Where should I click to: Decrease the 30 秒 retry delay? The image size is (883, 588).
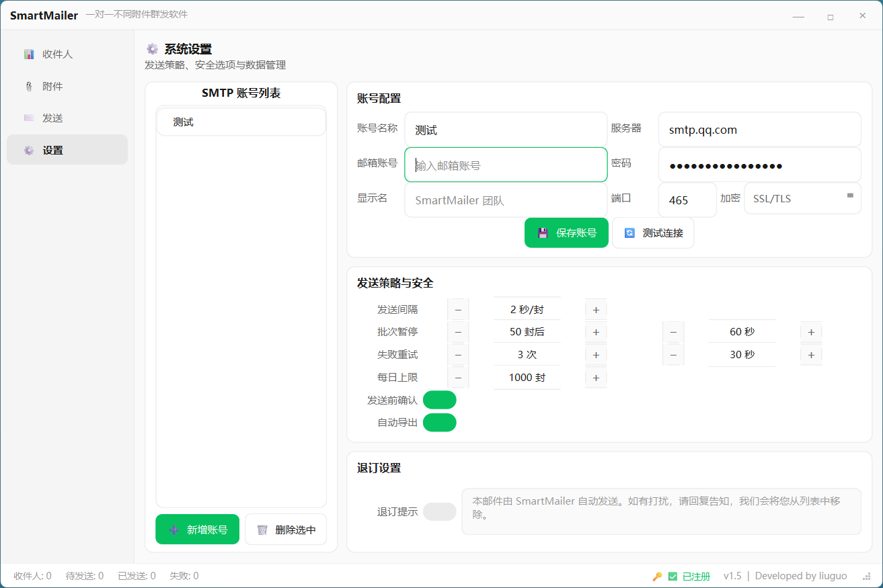coord(673,355)
